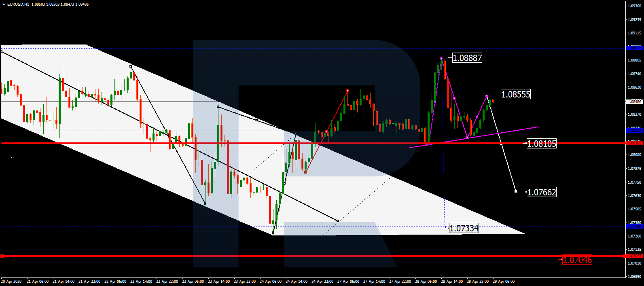Select the magenta marker at the 1.08887 high
Viewport: 644px width, 286px height.
[441, 59]
